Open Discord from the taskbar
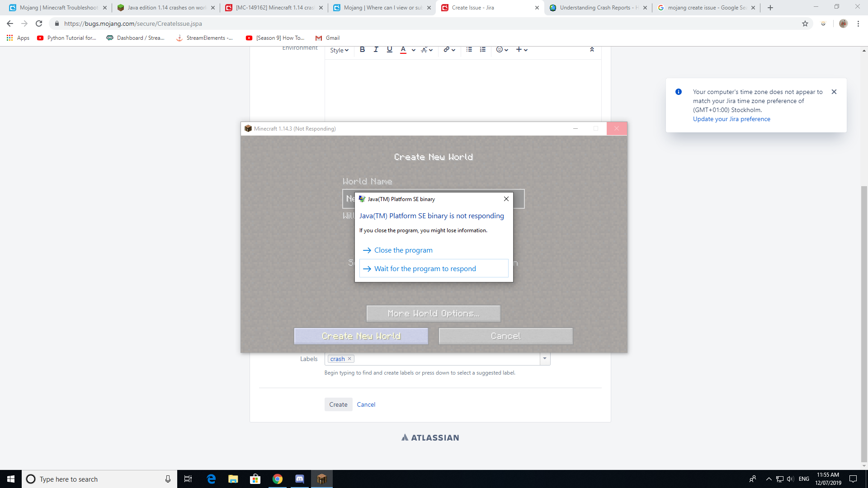 300,479
